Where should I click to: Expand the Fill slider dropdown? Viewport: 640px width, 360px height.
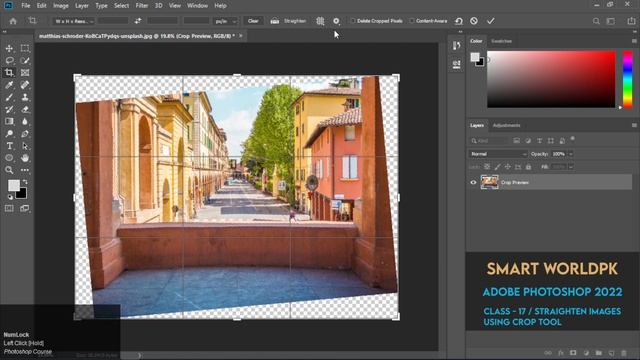coord(571,167)
